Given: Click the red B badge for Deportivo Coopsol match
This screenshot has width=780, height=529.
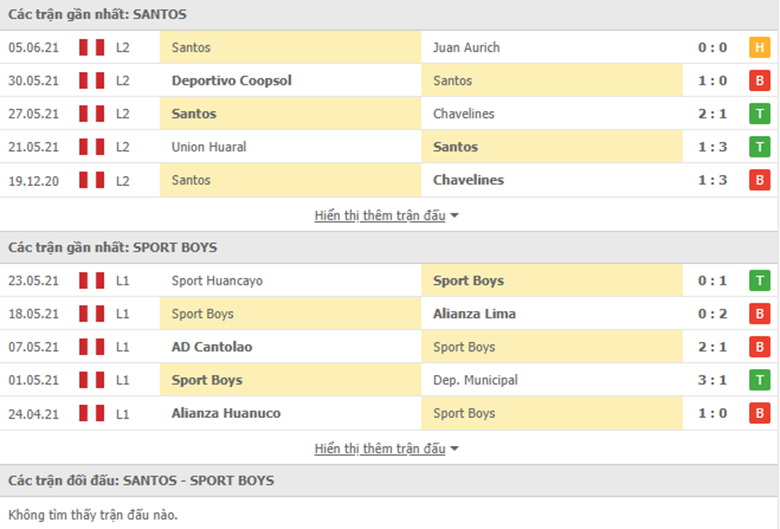Looking at the screenshot, I should click(760, 81).
